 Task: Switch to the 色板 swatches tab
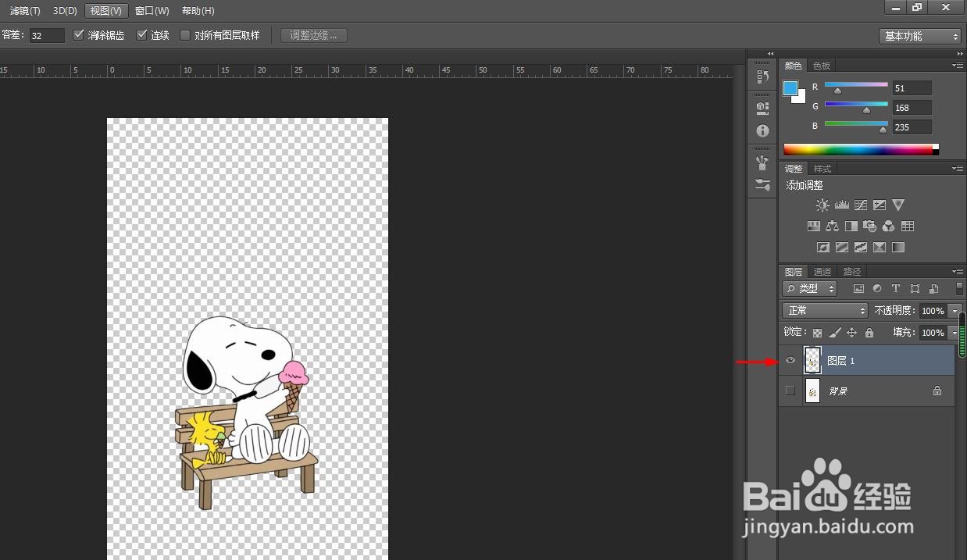[x=822, y=66]
